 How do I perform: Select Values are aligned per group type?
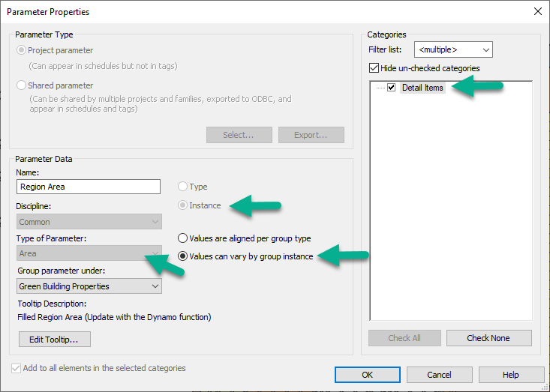click(182, 238)
